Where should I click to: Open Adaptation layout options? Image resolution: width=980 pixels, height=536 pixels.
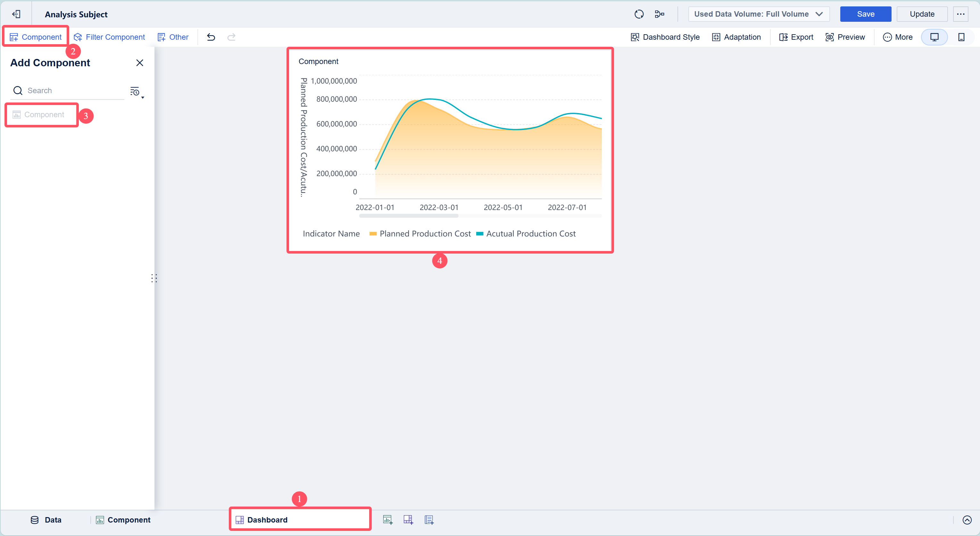click(736, 37)
